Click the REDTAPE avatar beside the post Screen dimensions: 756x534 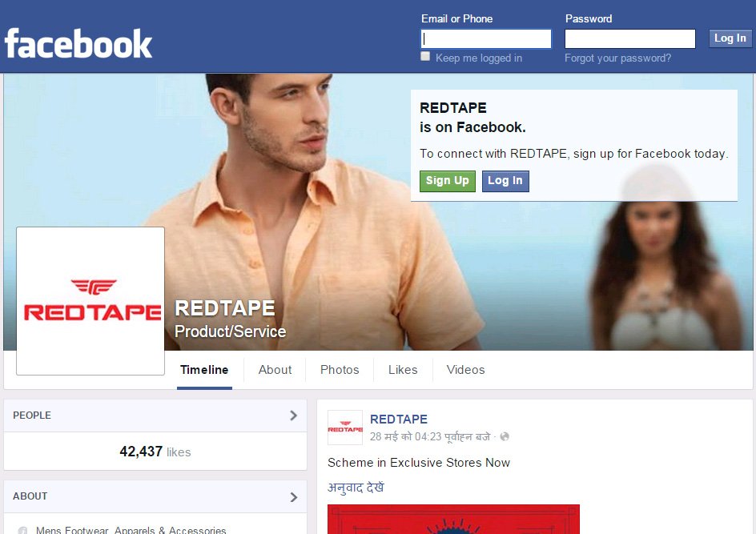pyautogui.click(x=345, y=428)
